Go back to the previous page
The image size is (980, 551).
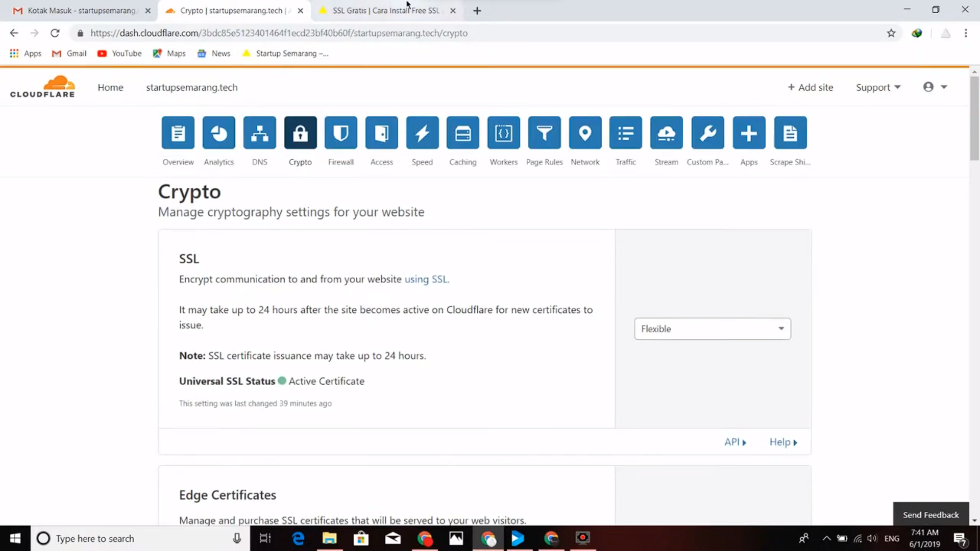pos(14,33)
